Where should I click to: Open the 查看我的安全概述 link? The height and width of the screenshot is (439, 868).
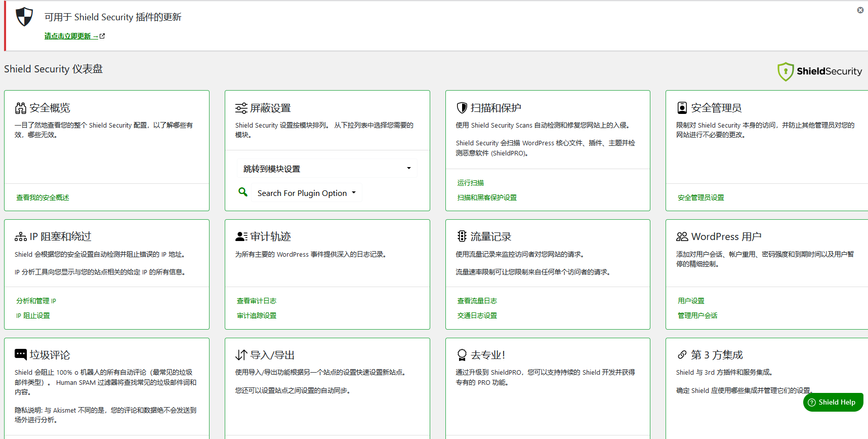tap(43, 197)
